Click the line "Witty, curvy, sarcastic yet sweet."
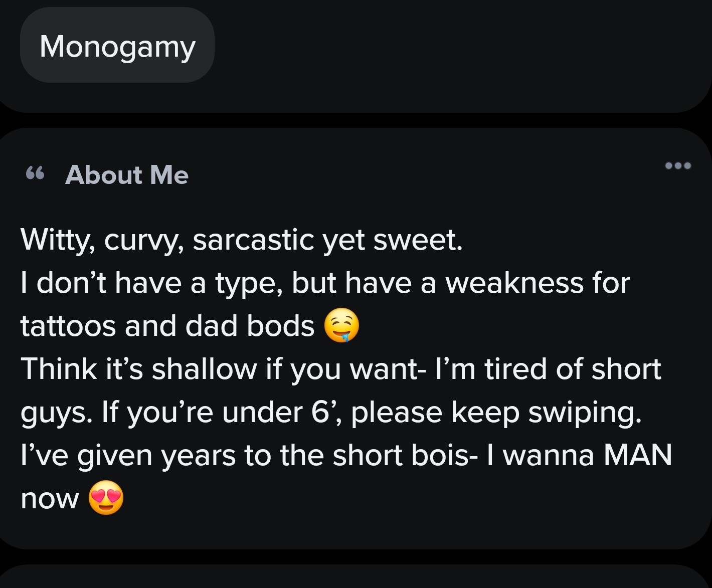The width and height of the screenshot is (712, 588). pyautogui.click(x=241, y=240)
